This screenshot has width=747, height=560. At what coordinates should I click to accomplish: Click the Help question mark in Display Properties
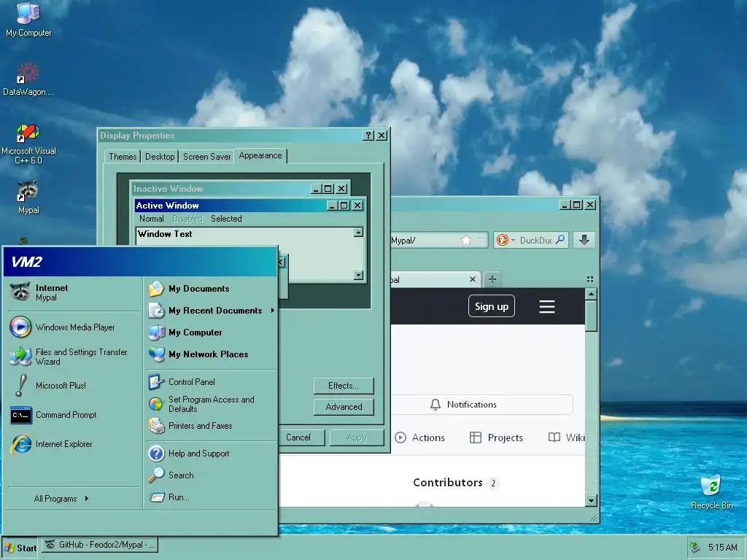click(x=368, y=135)
